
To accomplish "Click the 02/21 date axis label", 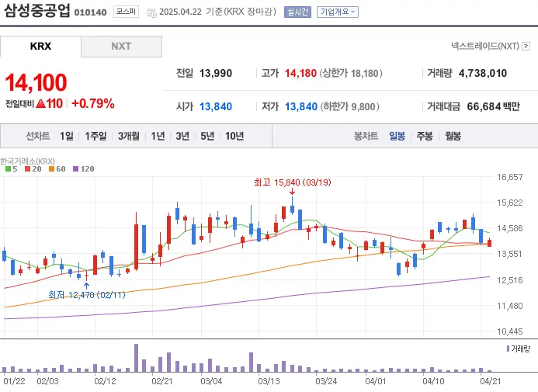I will (x=162, y=381).
